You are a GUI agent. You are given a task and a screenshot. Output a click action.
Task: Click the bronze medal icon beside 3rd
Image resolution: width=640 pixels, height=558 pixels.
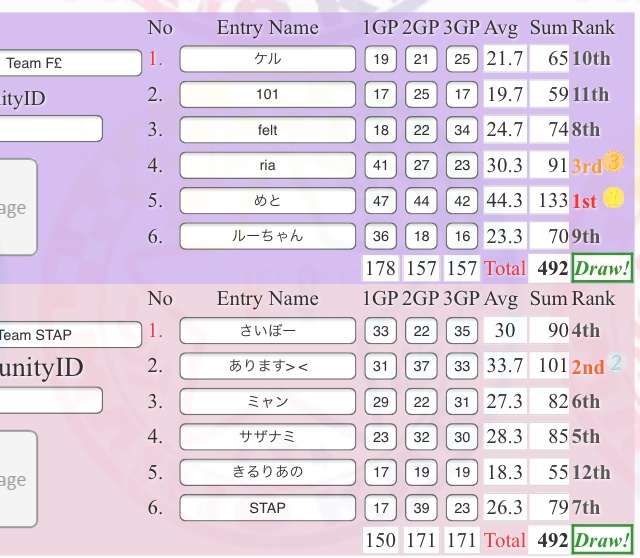614,162
